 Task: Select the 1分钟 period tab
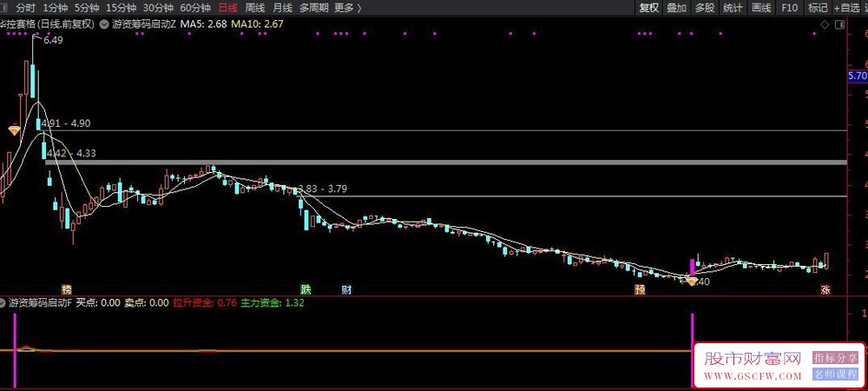pyautogui.click(x=54, y=8)
